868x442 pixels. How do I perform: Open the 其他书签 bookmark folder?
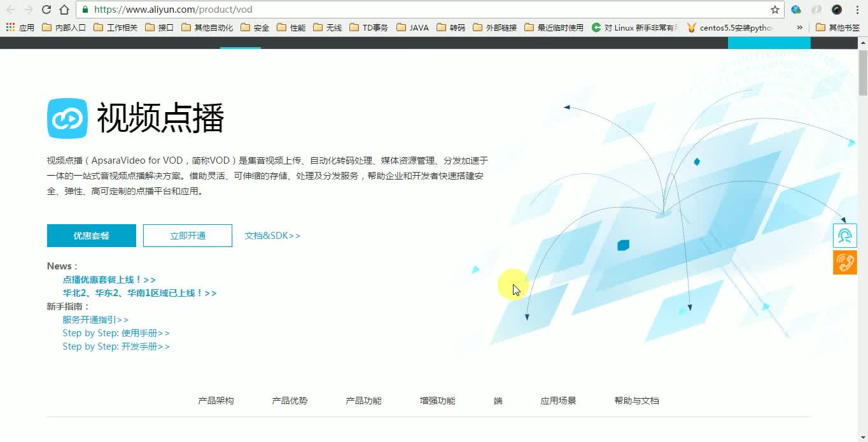(837, 27)
